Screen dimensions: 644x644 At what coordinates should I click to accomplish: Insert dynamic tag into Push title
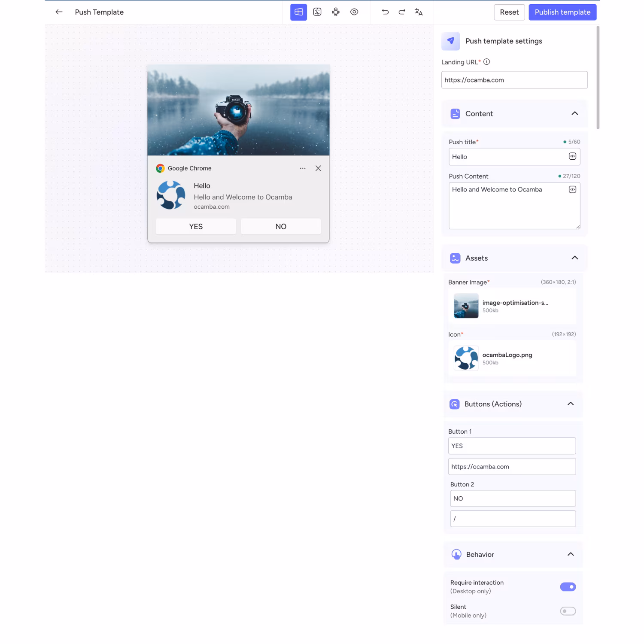tap(572, 156)
